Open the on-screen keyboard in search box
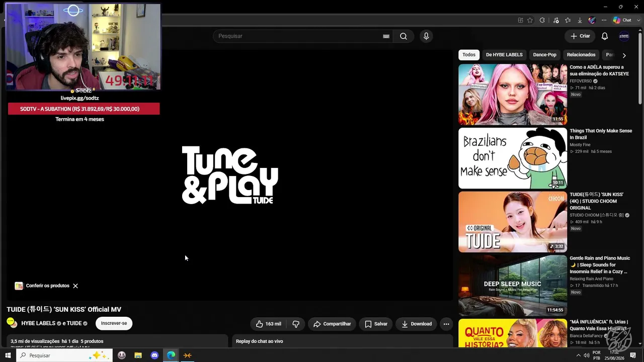Screen dimensions: 644x362 386,36
